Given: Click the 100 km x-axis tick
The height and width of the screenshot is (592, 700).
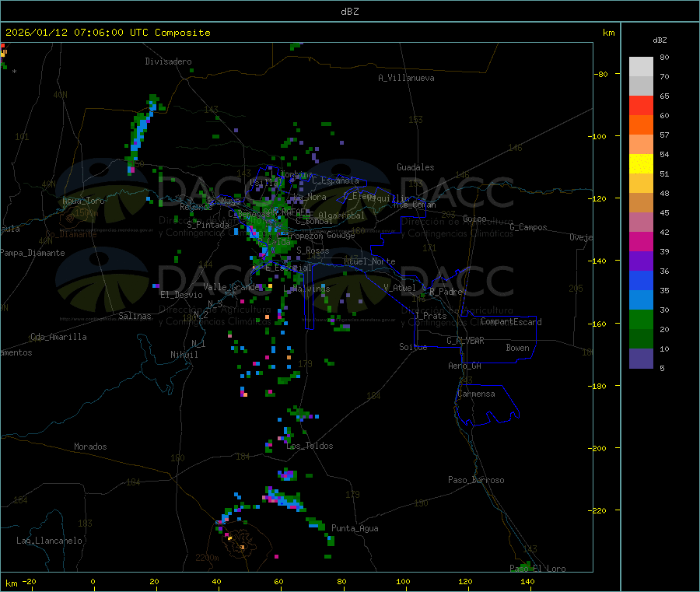Looking at the screenshot, I should point(403,581).
